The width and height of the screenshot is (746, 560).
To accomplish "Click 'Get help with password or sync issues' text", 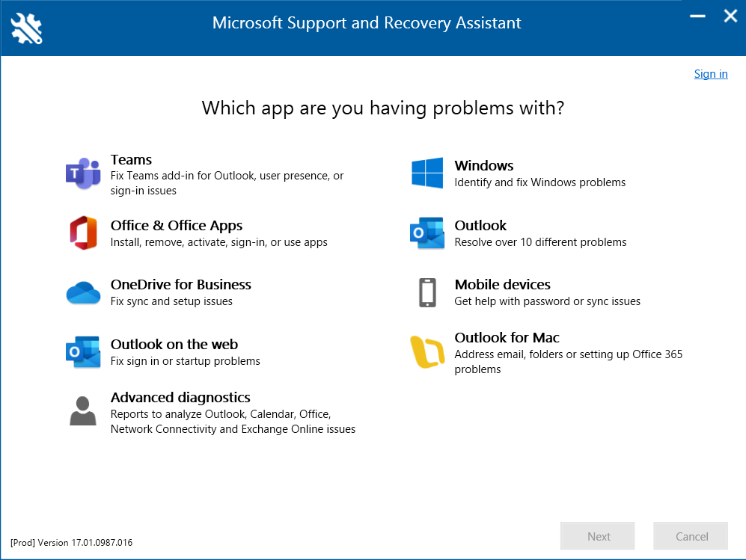I will coord(547,301).
